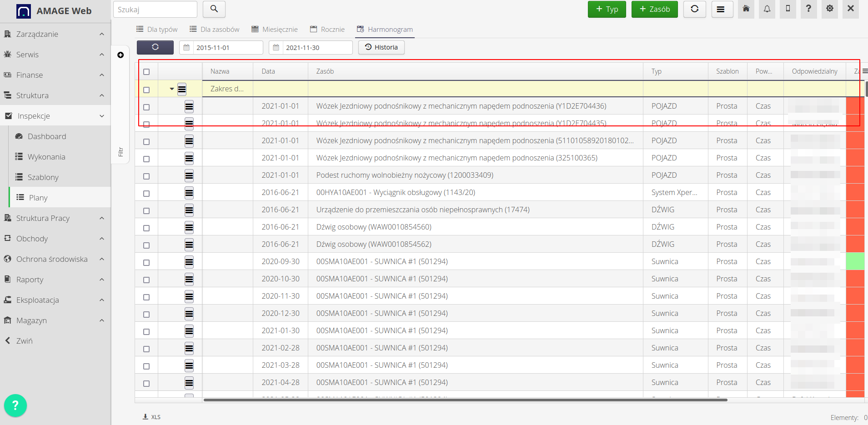
Task: Click the Historia button
Action: (x=381, y=47)
